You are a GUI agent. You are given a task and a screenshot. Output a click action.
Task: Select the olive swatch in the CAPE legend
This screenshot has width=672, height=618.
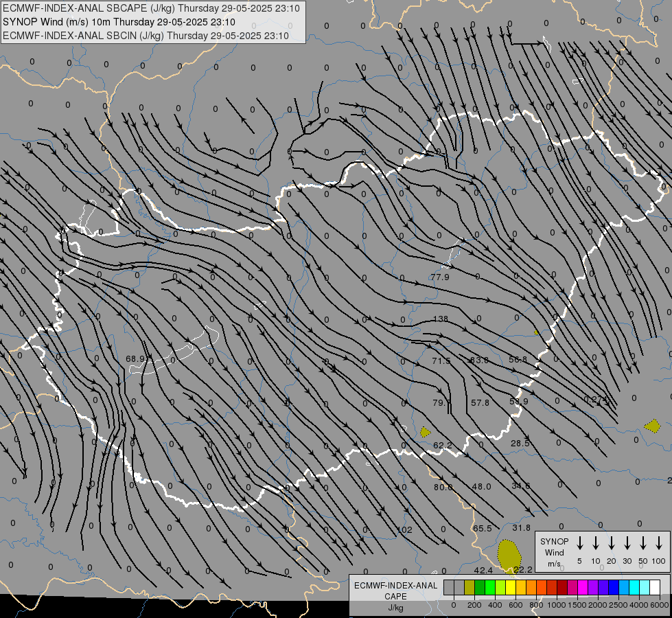pos(470,587)
